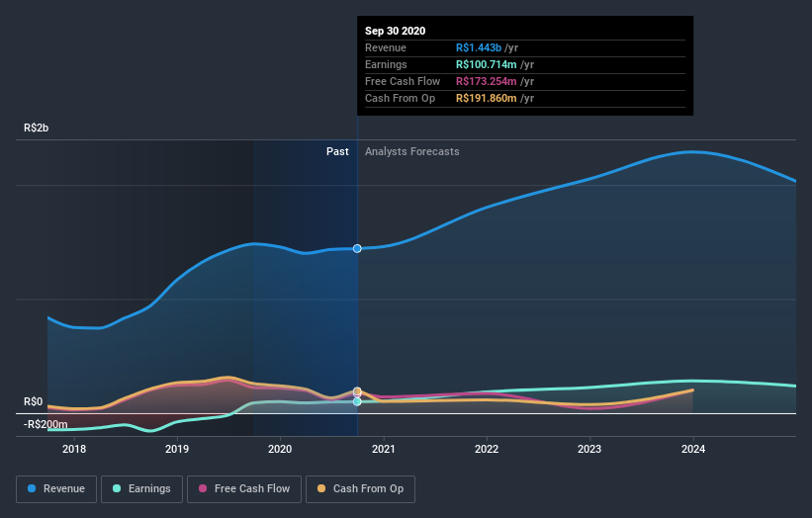Screen dimensions: 812x518
Task: Select the 2023 x-axis label
Action: click(589, 449)
